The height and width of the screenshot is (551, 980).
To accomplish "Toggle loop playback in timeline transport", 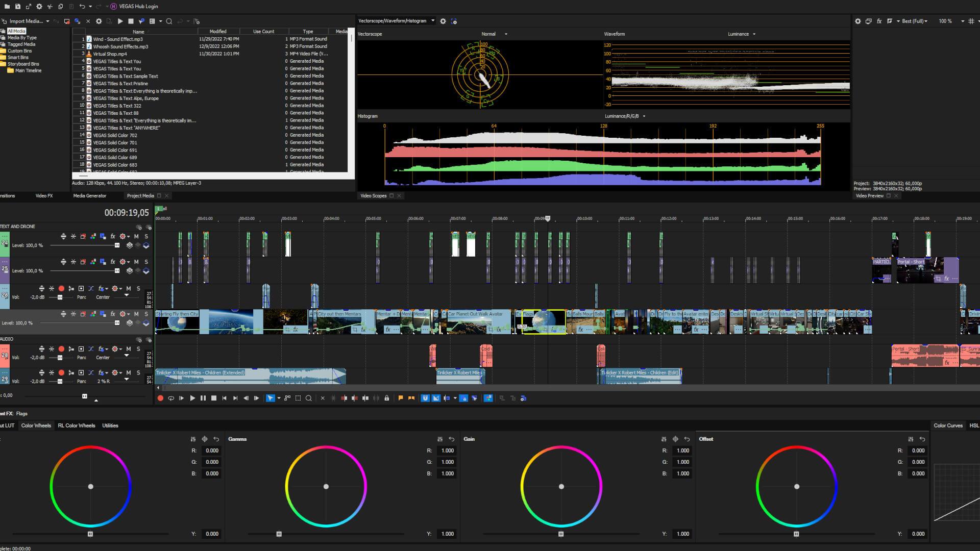I will coord(171,398).
